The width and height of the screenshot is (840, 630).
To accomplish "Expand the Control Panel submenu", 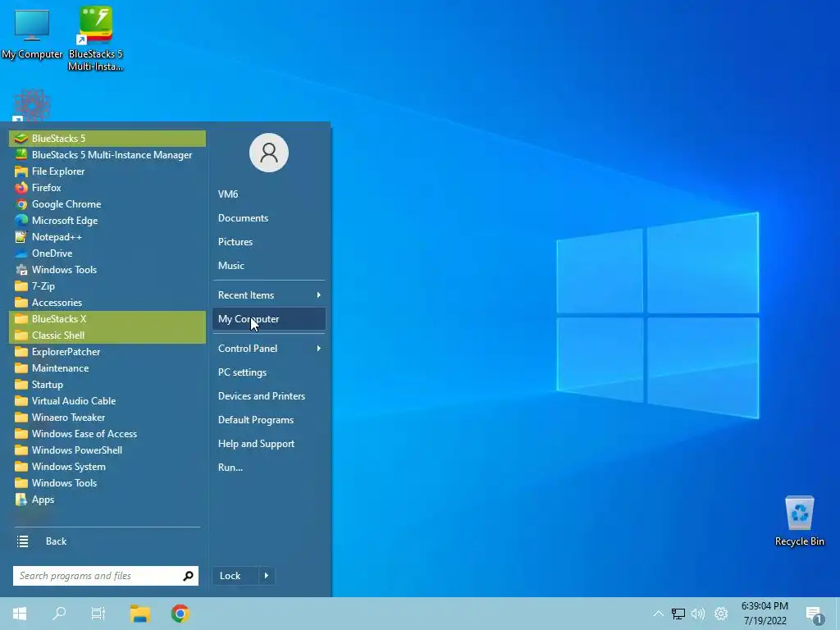I will (269, 348).
